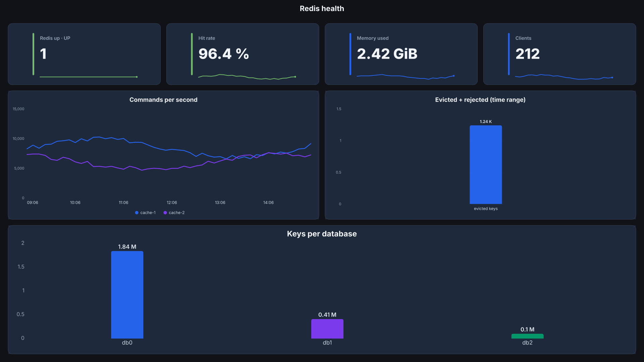Click the db0 axis label
644x362 pixels.
[x=127, y=343]
